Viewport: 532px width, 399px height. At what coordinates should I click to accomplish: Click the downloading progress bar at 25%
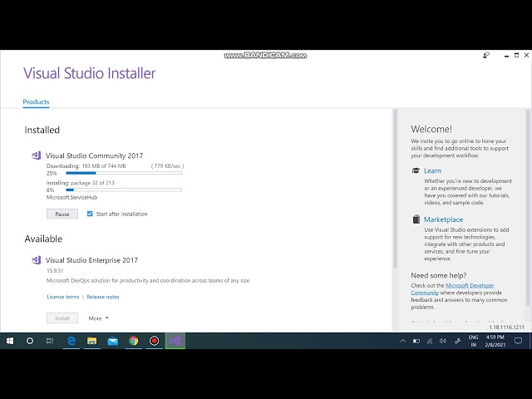124,173
